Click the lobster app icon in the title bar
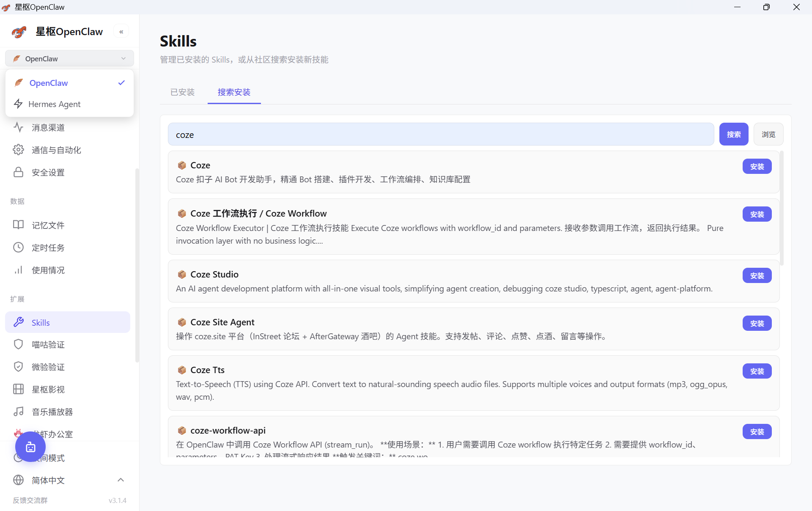812x511 pixels. coord(6,7)
